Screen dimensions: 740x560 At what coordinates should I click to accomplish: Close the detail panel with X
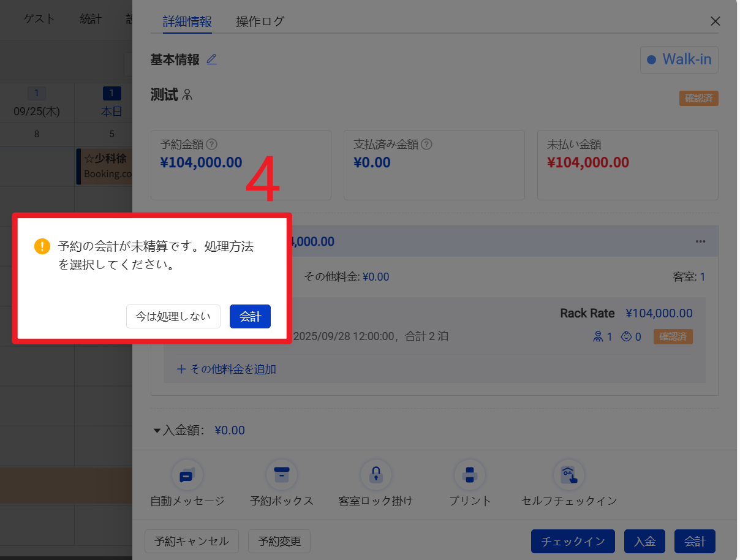click(715, 21)
